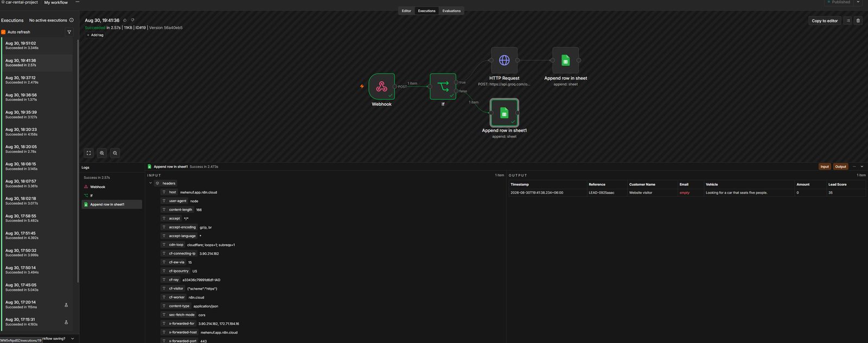Open the Aug 30, 19:37:12 execution
Screen dimensions: 868x343
(x=37, y=80)
